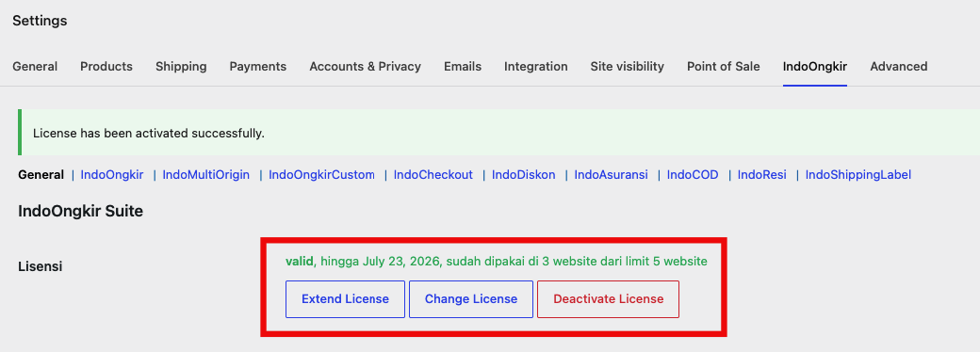The image size is (980, 352).
Task: Open the Emails tab
Action: (463, 66)
